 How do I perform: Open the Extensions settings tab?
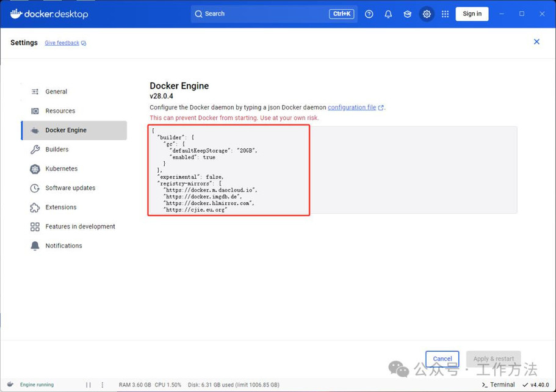74,207
